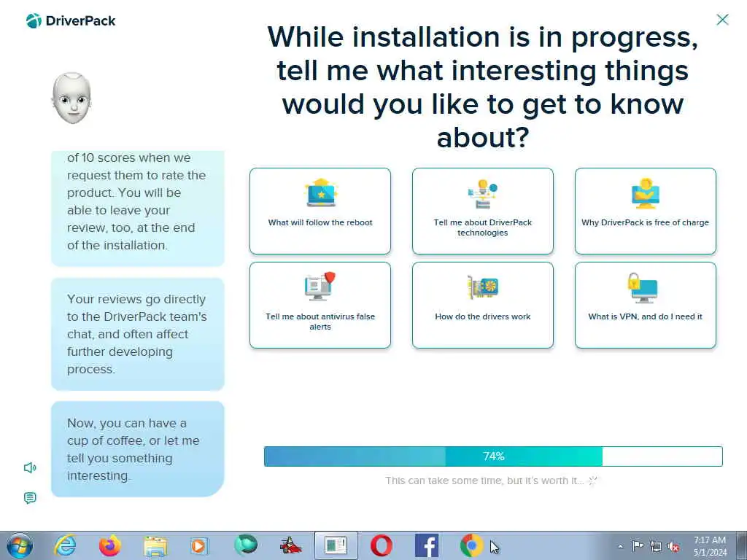Click the network tray icon
747x560 pixels.
coord(656,546)
